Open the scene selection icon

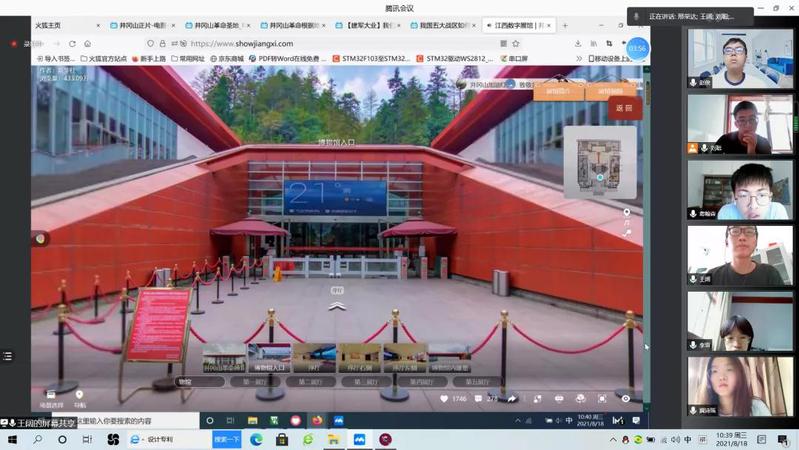coord(51,396)
